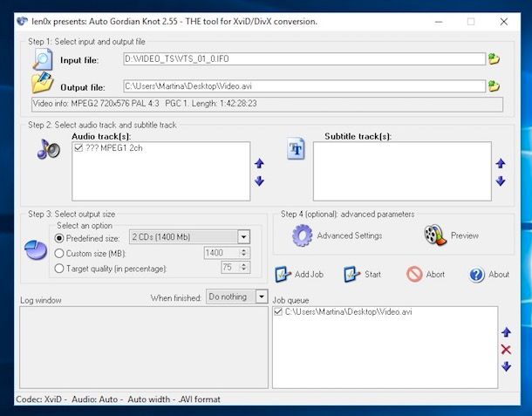The image size is (532, 416).
Task: Select the Video.avi job queue entry
Action: point(348,311)
